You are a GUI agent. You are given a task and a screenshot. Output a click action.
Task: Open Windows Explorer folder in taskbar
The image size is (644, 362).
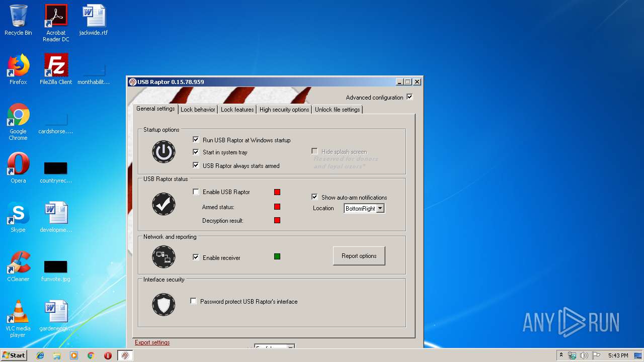pos(57,355)
